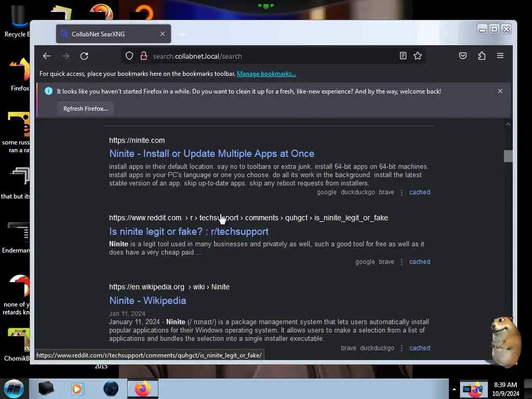Click the en.wikipedia.org breadcrumb URL text
The image size is (532, 399).
(169, 287)
